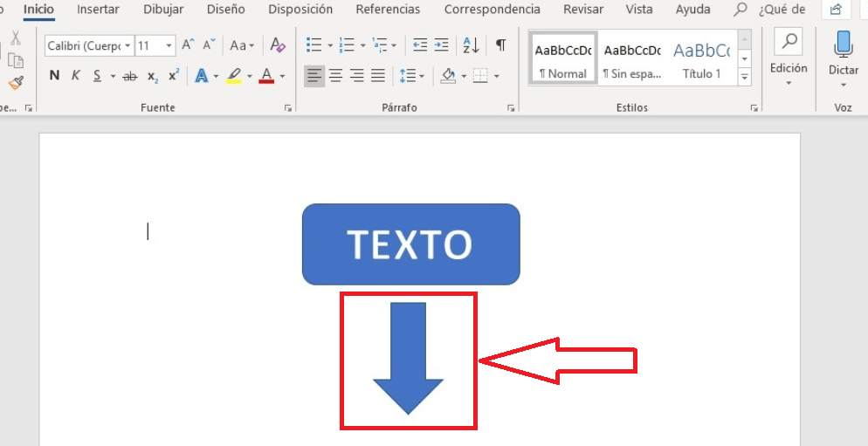Apply the Sin espaciado style

click(x=632, y=58)
